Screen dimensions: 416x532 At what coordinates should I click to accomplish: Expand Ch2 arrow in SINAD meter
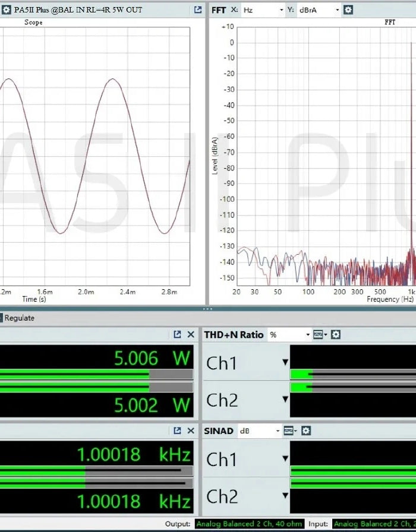[285, 496]
